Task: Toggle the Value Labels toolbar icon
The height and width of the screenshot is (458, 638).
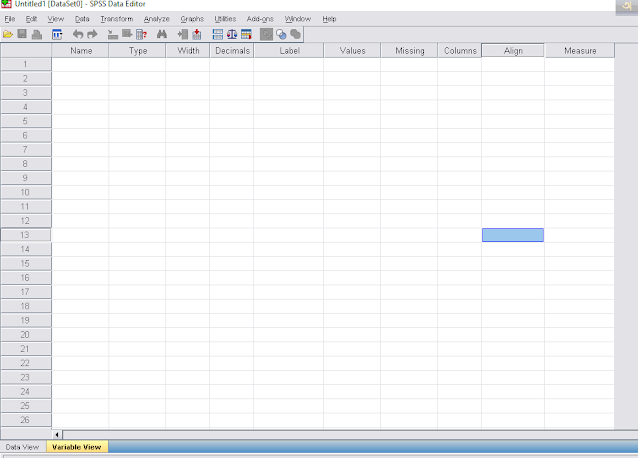Action: [267, 35]
